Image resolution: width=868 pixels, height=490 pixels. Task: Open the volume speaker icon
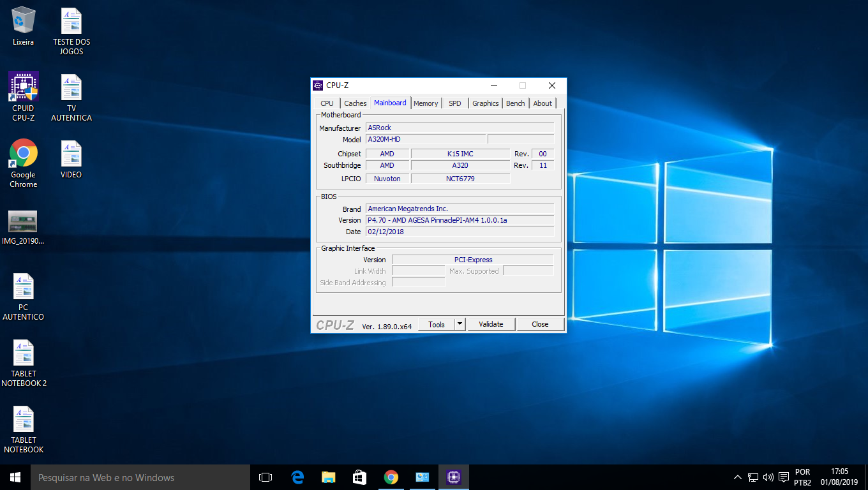(768, 477)
